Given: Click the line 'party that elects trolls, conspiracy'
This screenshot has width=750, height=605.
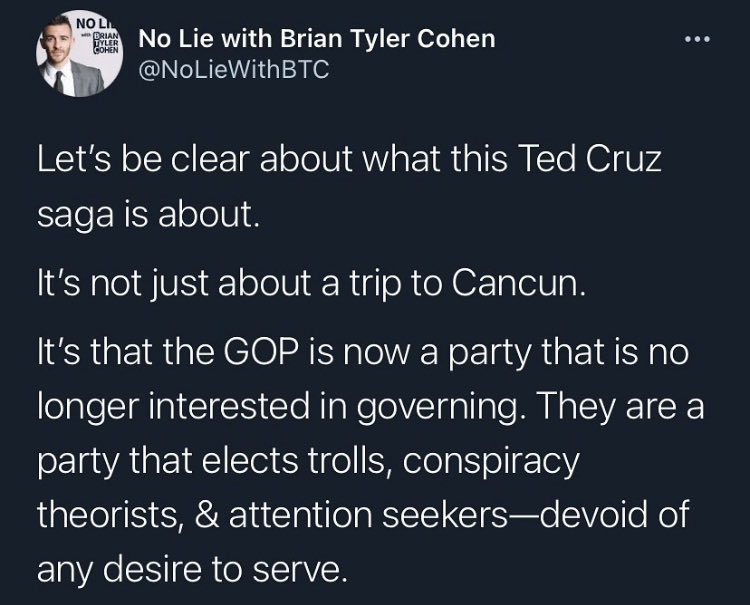Looking at the screenshot, I should (309, 461).
